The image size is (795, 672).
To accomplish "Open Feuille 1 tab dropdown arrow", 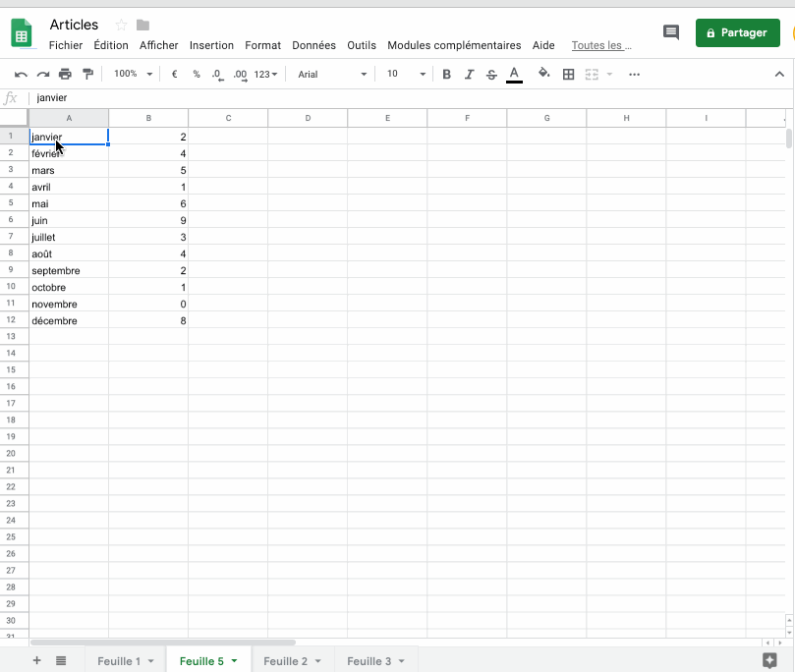I will click(150, 661).
